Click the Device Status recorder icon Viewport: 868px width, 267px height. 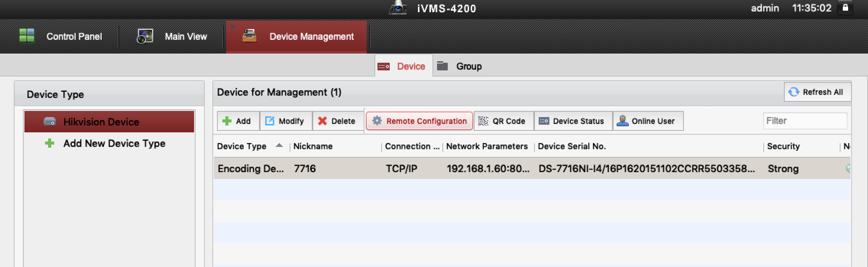(x=544, y=121)
